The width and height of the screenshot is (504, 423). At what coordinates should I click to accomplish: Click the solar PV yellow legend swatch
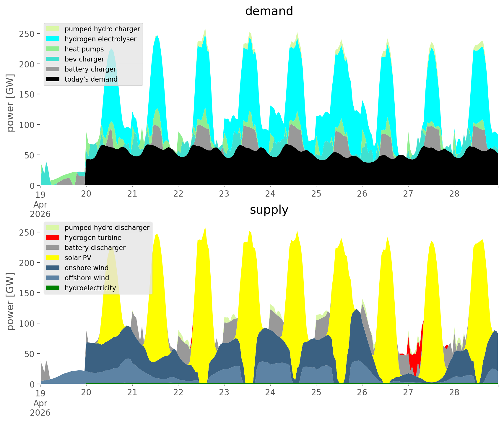click(53, 257)
